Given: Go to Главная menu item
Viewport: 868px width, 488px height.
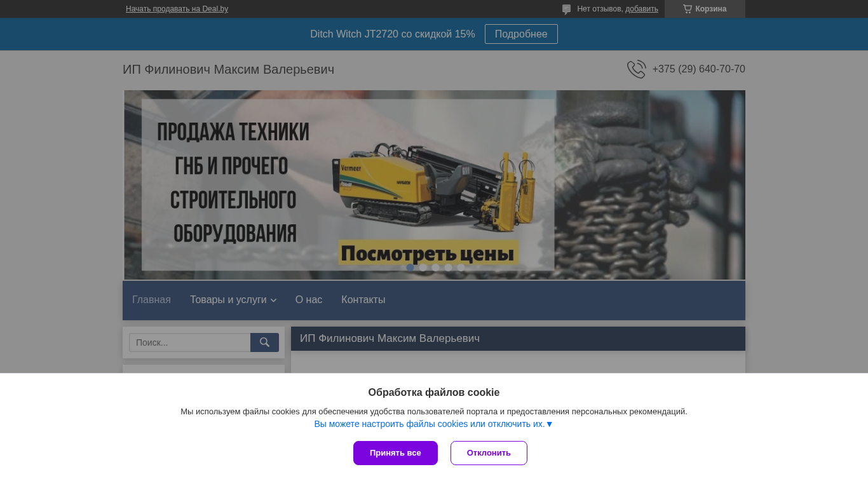Looking at the screenshot, I should [x=151, y=300].
